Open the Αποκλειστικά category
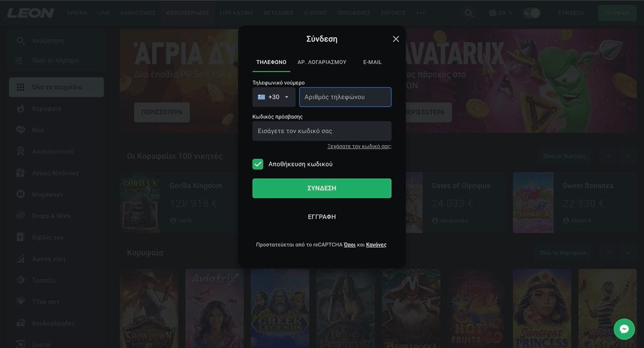Screen dimensions: 644x348 pyautogui.click(x=56, y=151)
